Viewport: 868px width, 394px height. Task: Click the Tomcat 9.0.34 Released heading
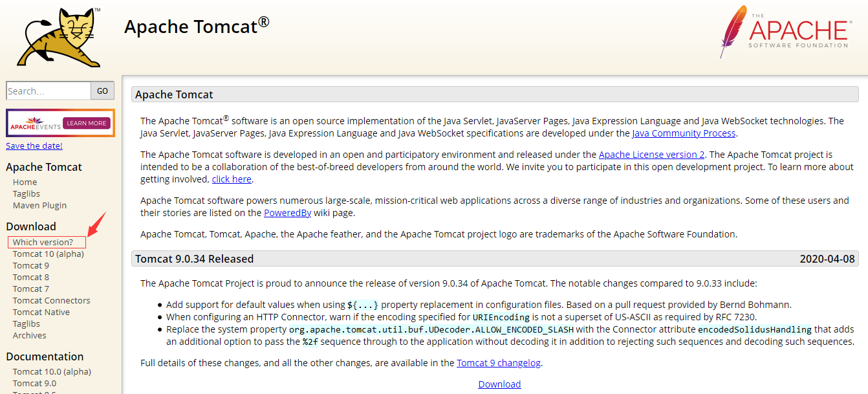[x=194, y=259]
